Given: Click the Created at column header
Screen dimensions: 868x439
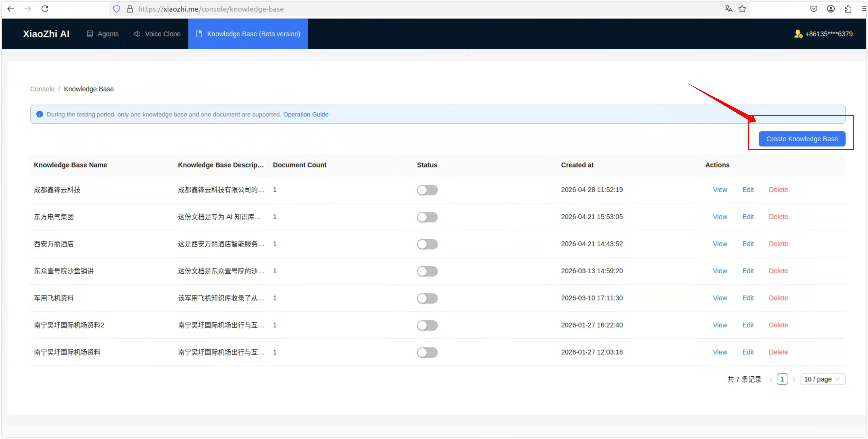Looking at the screenshot, I should point(577,165).
